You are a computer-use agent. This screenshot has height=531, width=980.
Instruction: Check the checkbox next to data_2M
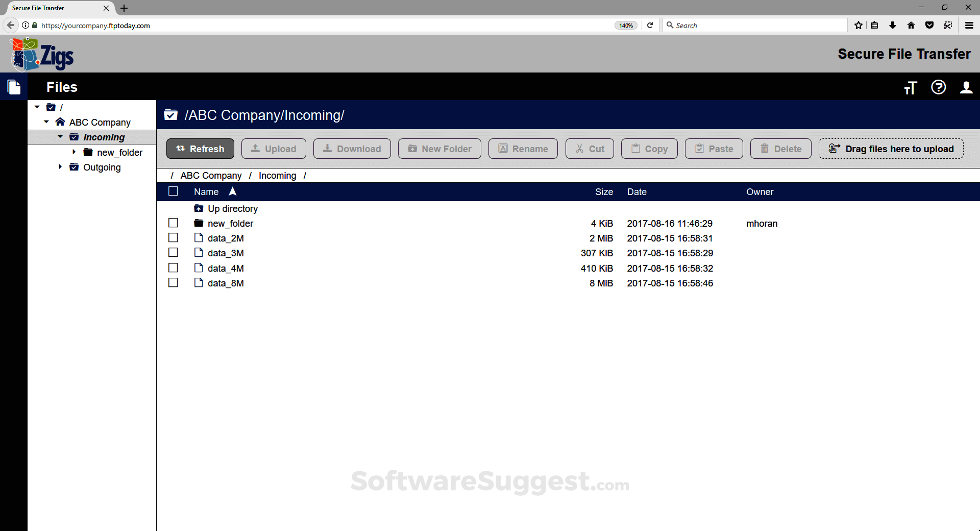173,237
